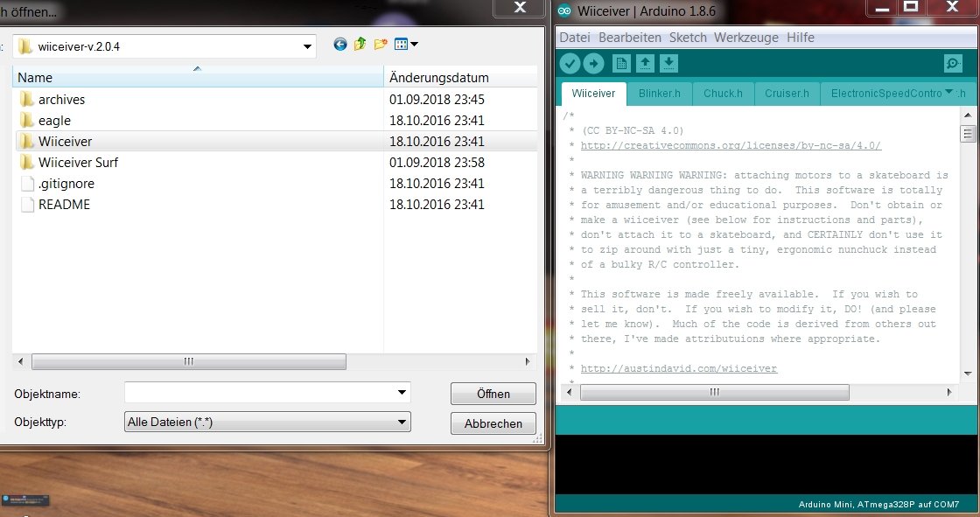
Task: Click the Open sketch up-arrow icon
Action: coord(645,63)
